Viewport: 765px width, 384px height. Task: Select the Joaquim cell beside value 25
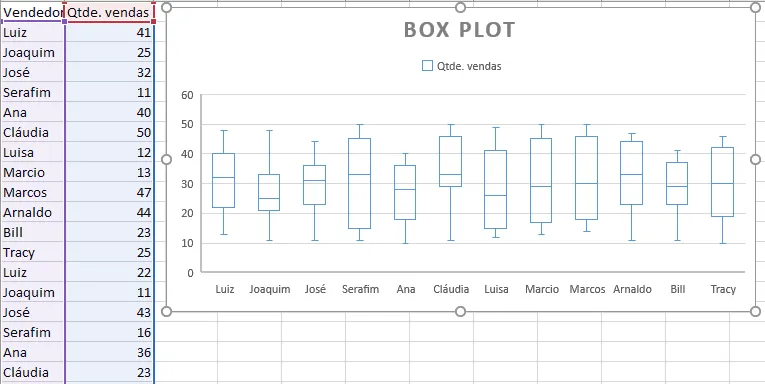[33, 52]
